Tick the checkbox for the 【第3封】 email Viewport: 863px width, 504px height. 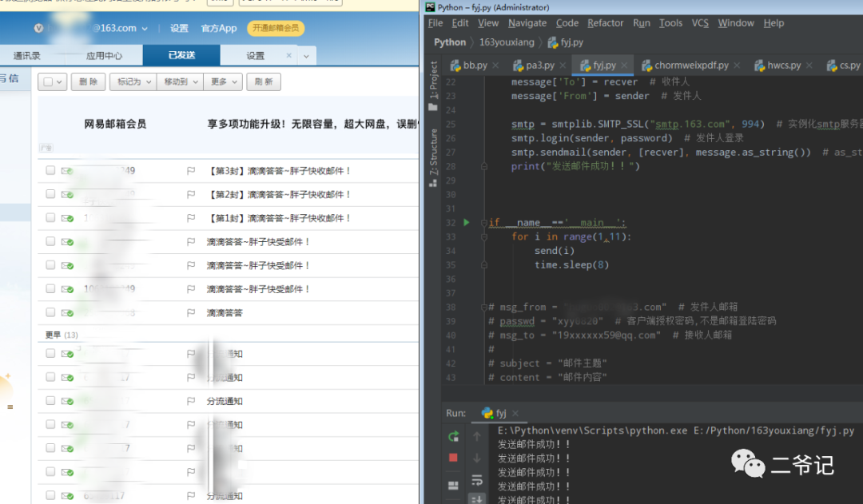pyautogui.click(x=51, y=170)
